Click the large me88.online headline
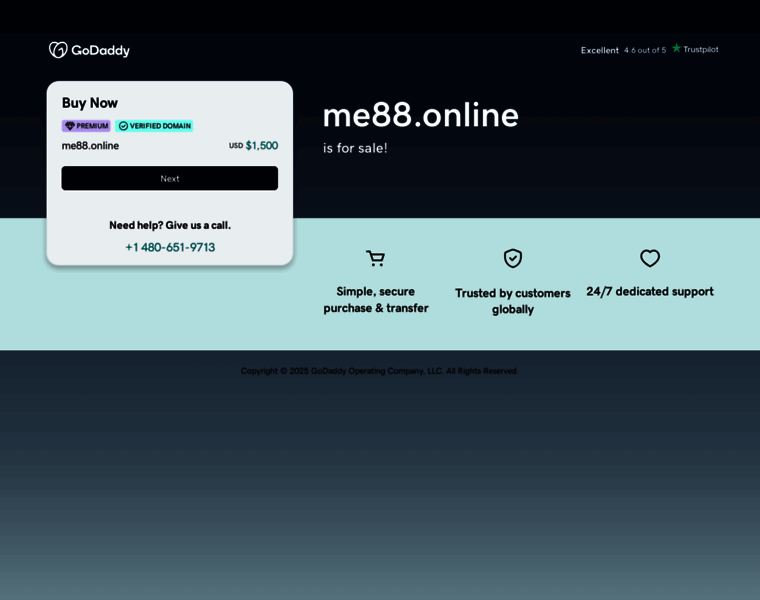760x600 pixels. click(421, 115)
